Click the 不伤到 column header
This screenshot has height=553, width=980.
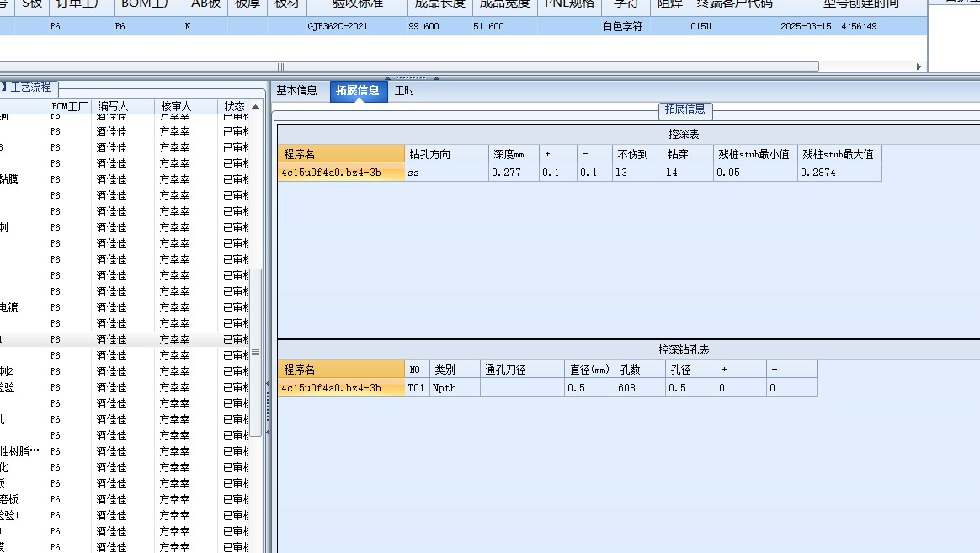[637, 154]
